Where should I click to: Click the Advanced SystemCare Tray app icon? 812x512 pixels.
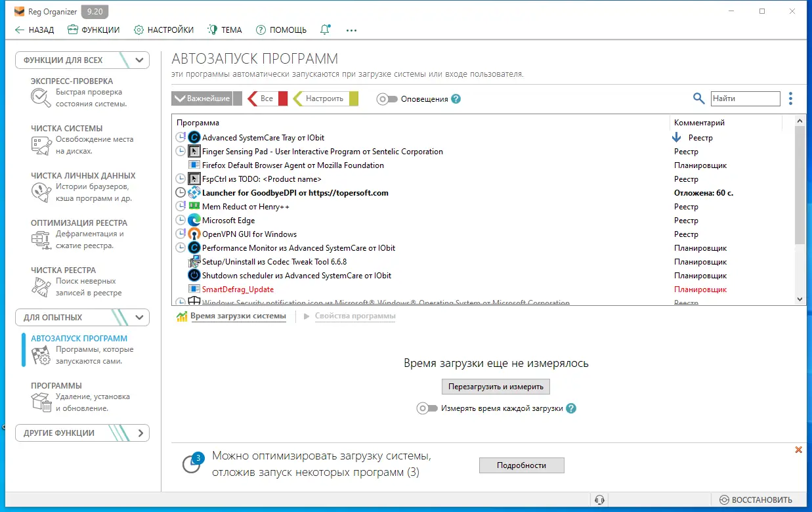[194, 138]
